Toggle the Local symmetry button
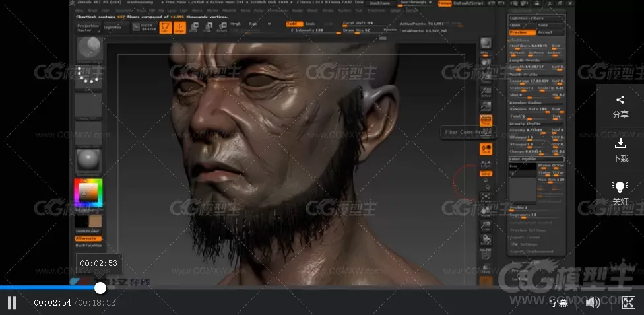Viewport: 644px width, 315px height. pyautogui.click(x=486, y=149)
